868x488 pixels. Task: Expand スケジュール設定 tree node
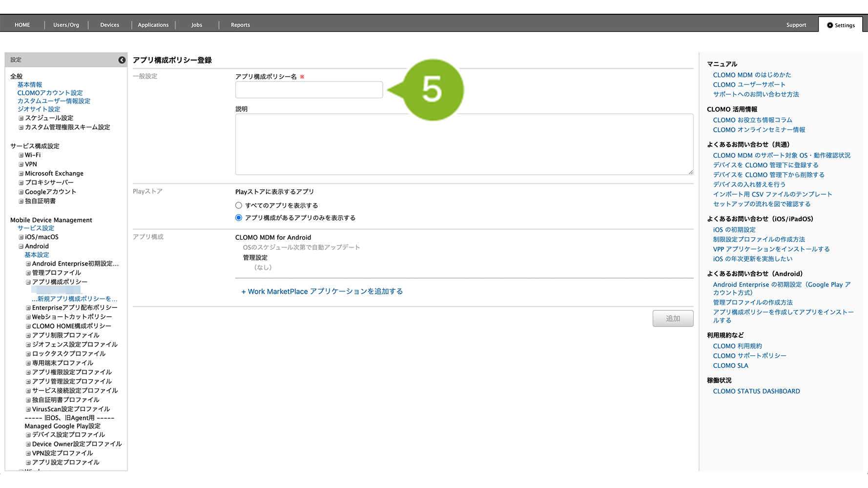point(21,118)
